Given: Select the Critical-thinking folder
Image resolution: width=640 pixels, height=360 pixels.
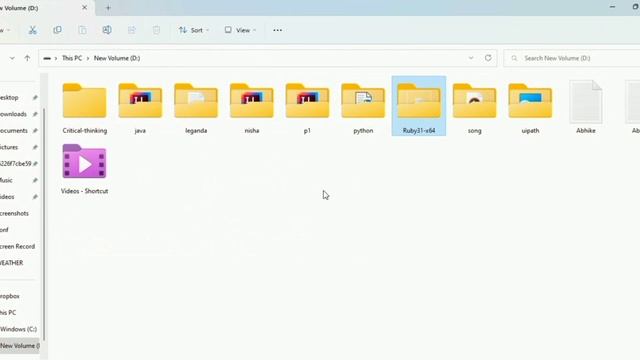Looking at the screenshot, I should pos(84,107).
